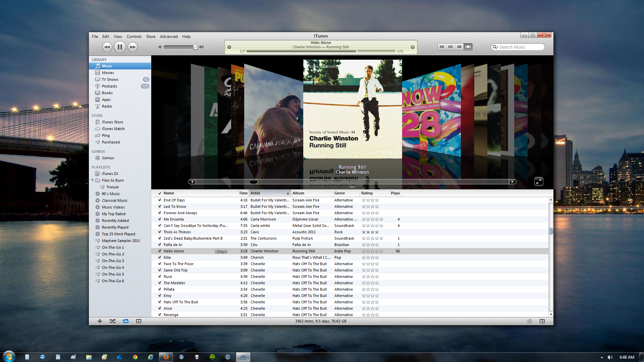Screen dimensions: 644x362
Task: Uncheck Revenge song checkbox
Action: click(160, 315)
